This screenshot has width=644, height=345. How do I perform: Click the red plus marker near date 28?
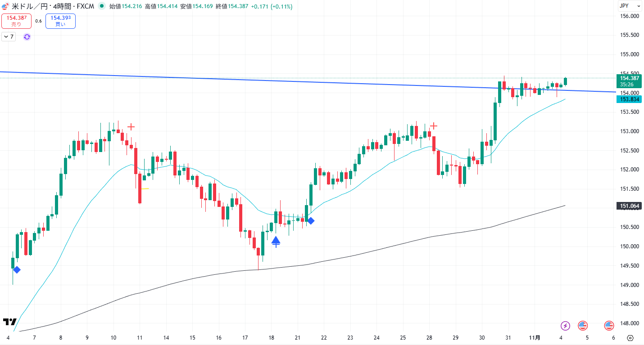point(434,125)
